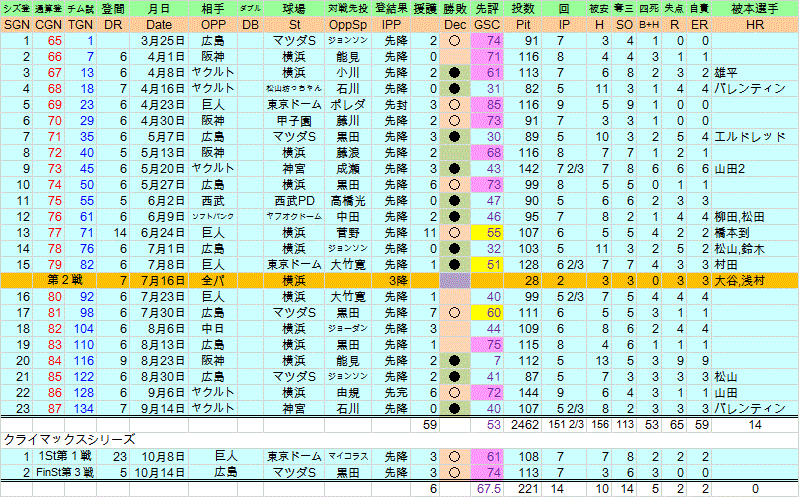The image size is (799, 497).
Task: Click the B+H column header
Action: [x=648, y=25]
